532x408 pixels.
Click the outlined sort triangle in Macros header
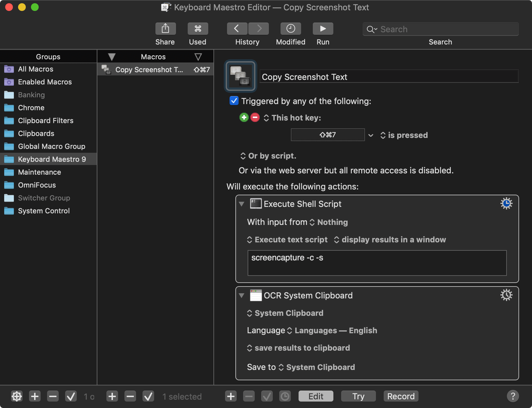[x=198, y=57]
